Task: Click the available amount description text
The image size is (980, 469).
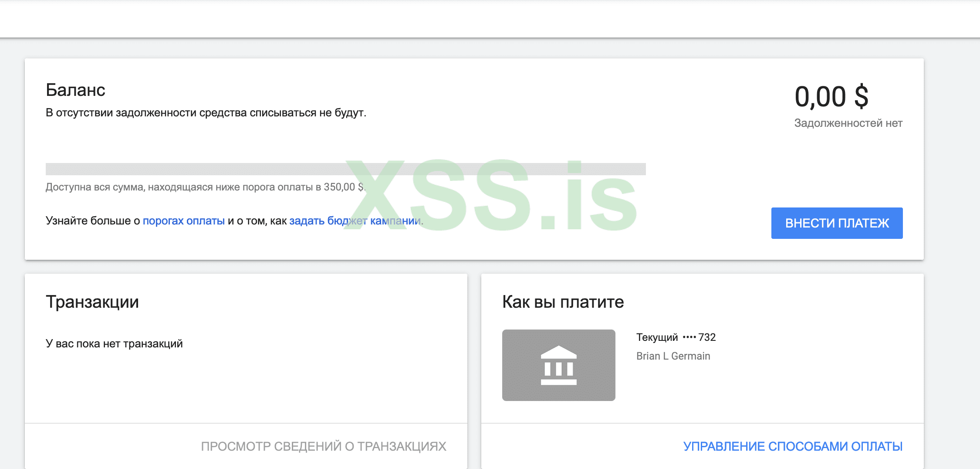Action: pos(205,187)
